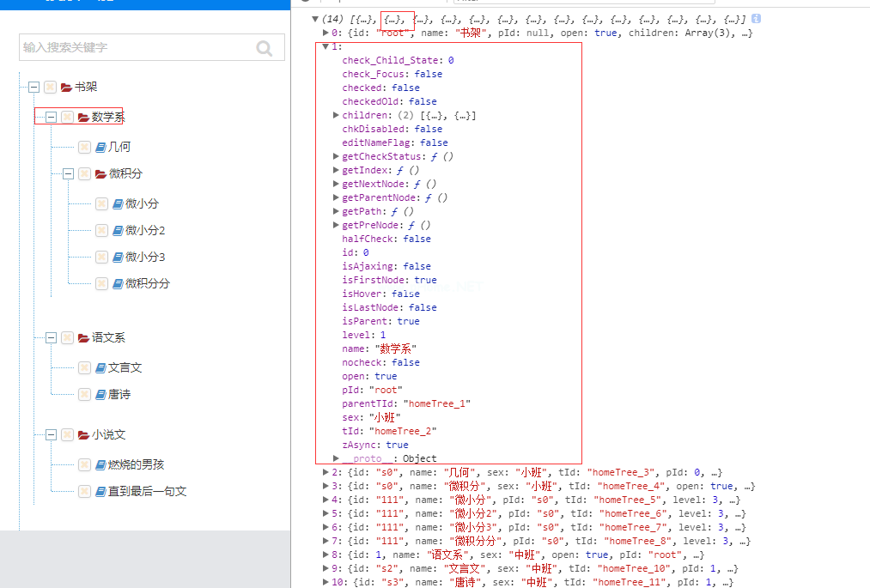This screenshot has width=870, height=588.
Task: Toggle the checkbox next to 唐诗
Action: click(x=84, y=395)
